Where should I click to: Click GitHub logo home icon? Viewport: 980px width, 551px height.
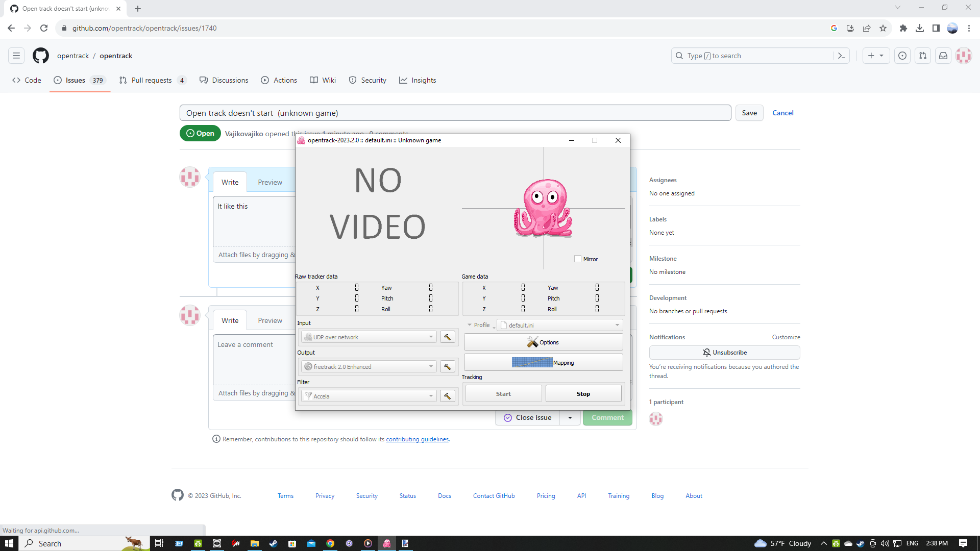(41, 56)
